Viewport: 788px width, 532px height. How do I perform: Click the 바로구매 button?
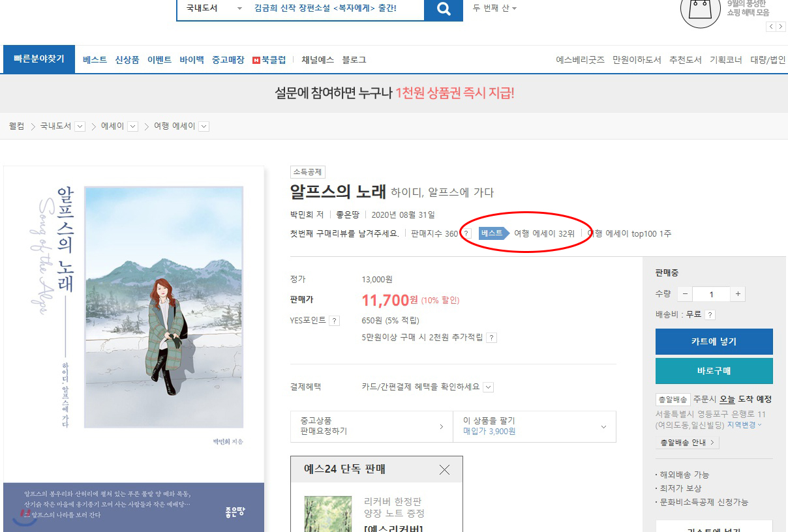tap(714, 371)
